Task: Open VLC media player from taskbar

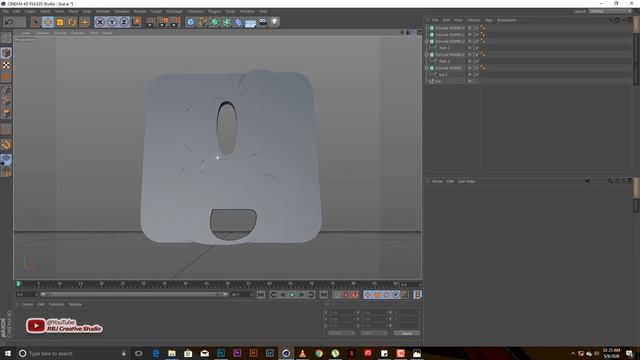Action: [x=302, y=353]
